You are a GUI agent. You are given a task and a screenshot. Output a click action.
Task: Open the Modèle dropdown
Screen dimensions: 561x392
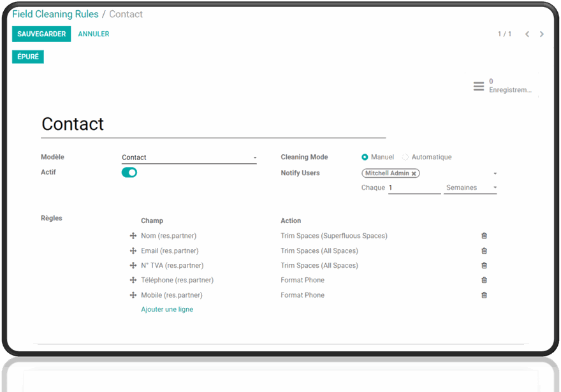coord(254,157)
